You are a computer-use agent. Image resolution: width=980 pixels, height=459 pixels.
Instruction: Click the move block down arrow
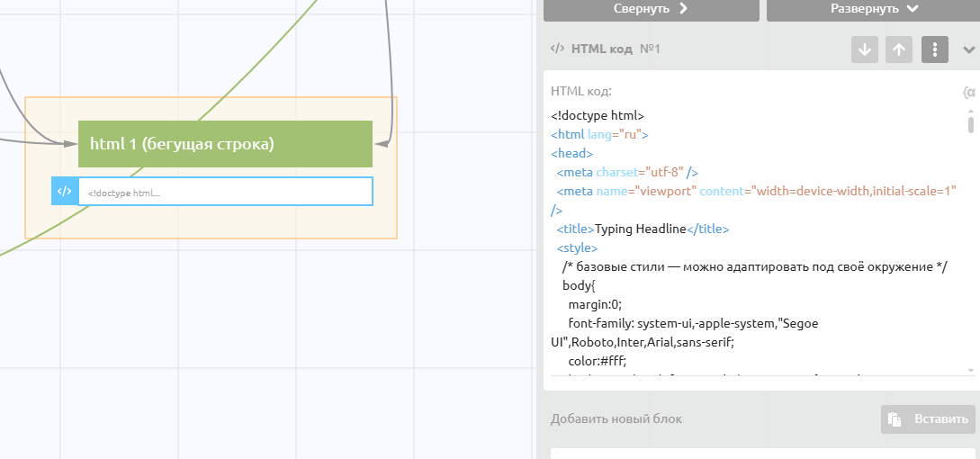(x=865, y=49)
